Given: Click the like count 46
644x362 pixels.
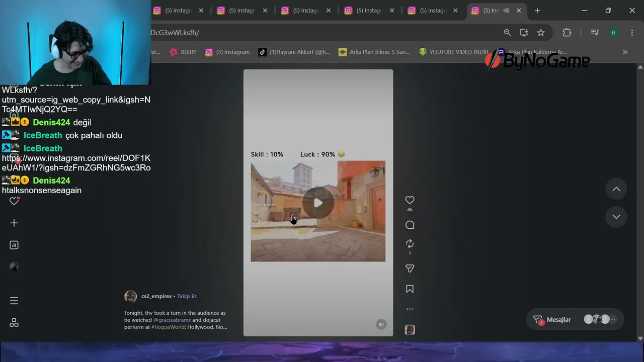Looking at the screenshot, I should pos(410,210).
